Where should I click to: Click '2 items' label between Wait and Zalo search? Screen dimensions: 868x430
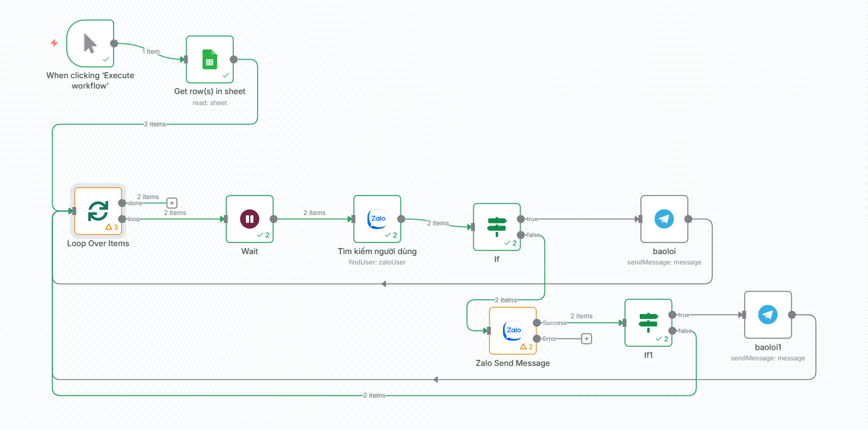tap(314, 213)
